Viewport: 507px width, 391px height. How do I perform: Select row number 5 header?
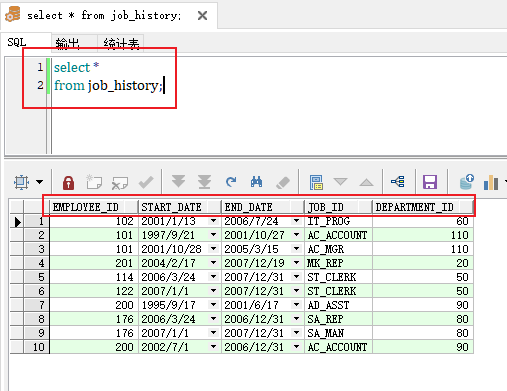[37, 277]
